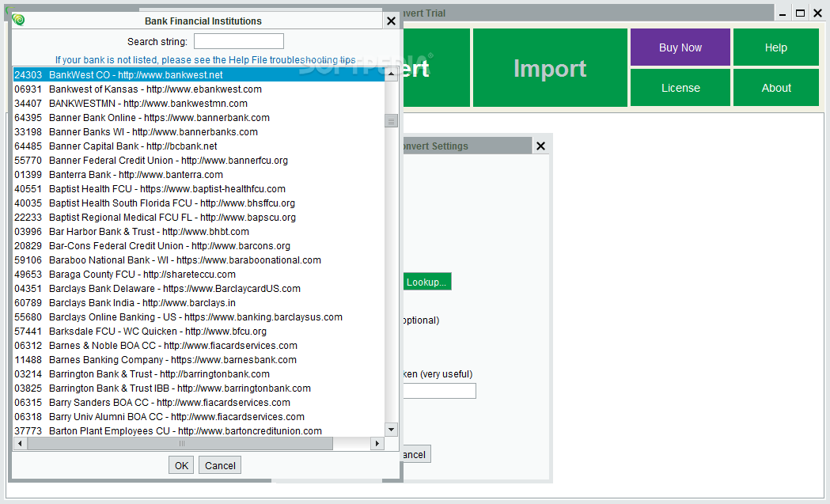Select Baptist Regional Medical FCU FL entry
830x504 pixels.
pyautogui.click(x=199, y=218)
